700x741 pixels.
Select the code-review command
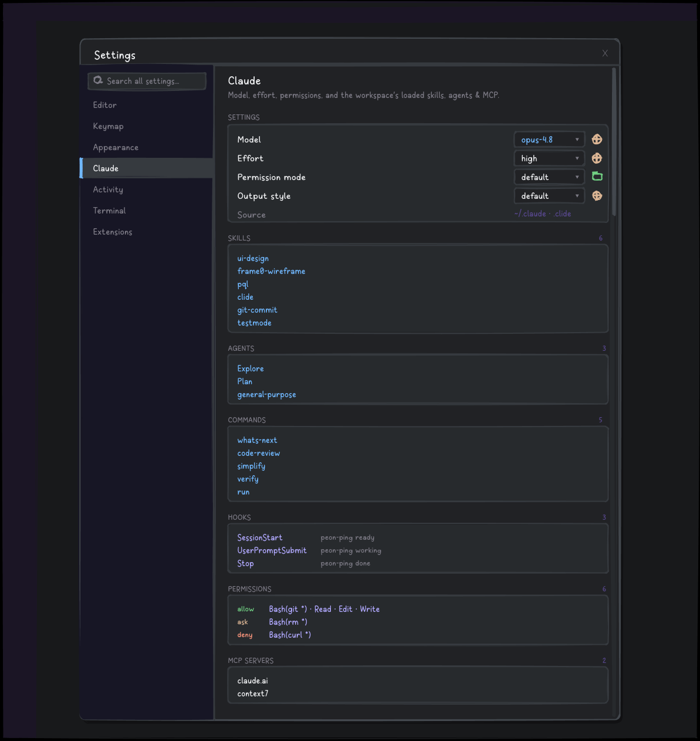(259, 453)
